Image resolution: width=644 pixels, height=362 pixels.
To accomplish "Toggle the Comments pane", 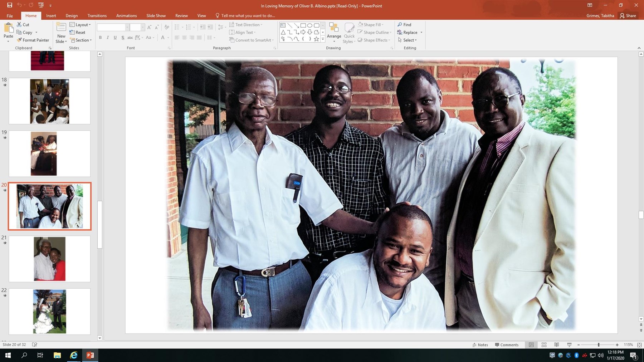I will pyautogui.click(x=507, y=345).
